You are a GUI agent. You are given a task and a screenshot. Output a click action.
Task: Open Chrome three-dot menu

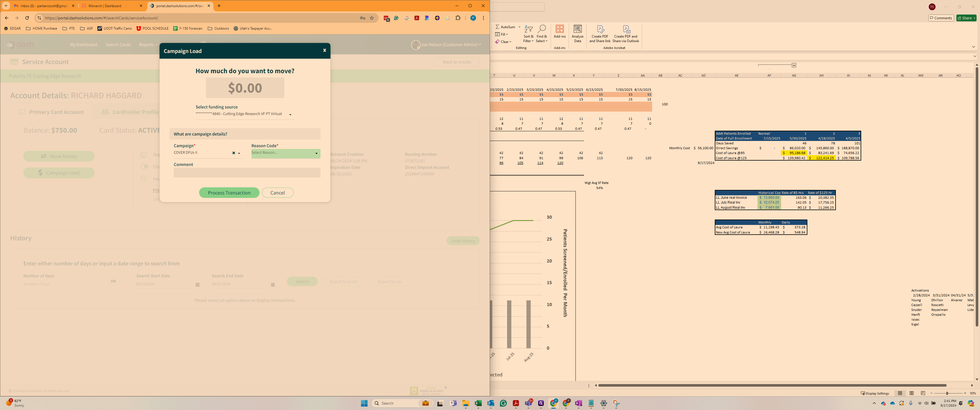(x=483, y=18)
